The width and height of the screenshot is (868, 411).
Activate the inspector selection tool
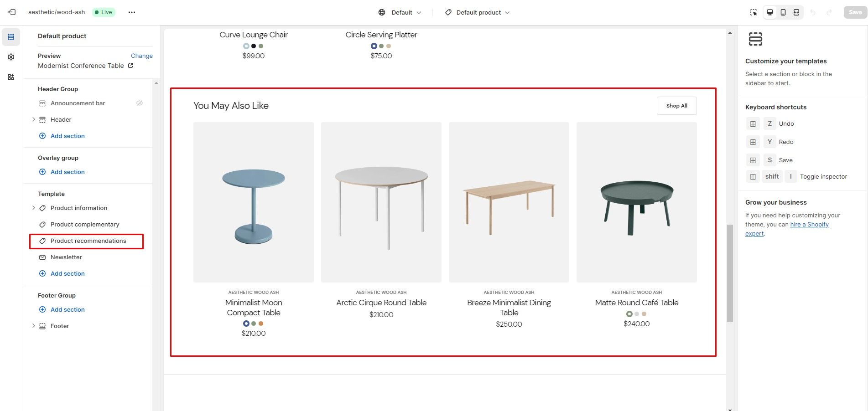pos(754,12)
